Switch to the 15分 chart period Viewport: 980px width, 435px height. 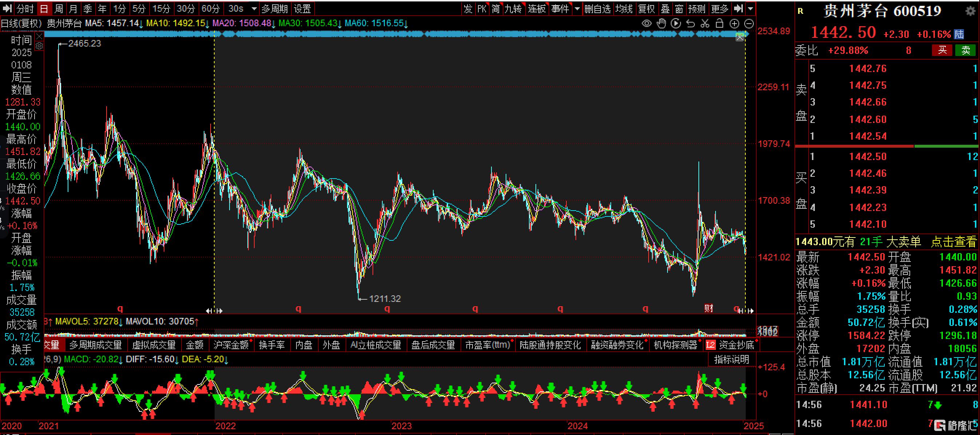(161, 8)
